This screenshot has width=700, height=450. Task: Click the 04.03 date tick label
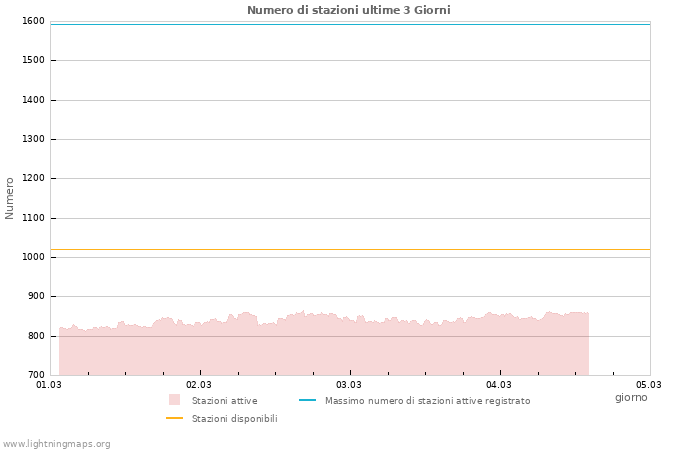pos(499,384)
